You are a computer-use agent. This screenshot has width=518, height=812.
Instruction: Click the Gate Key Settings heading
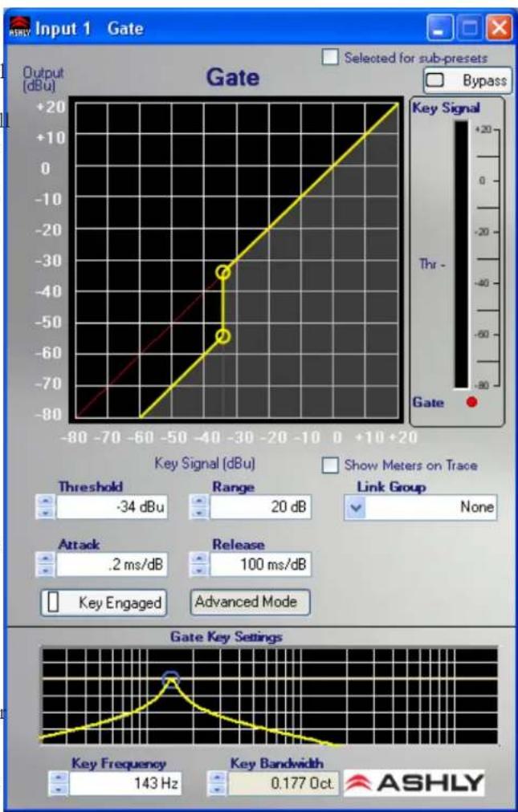pyautogui.click(x=226, y=636)
